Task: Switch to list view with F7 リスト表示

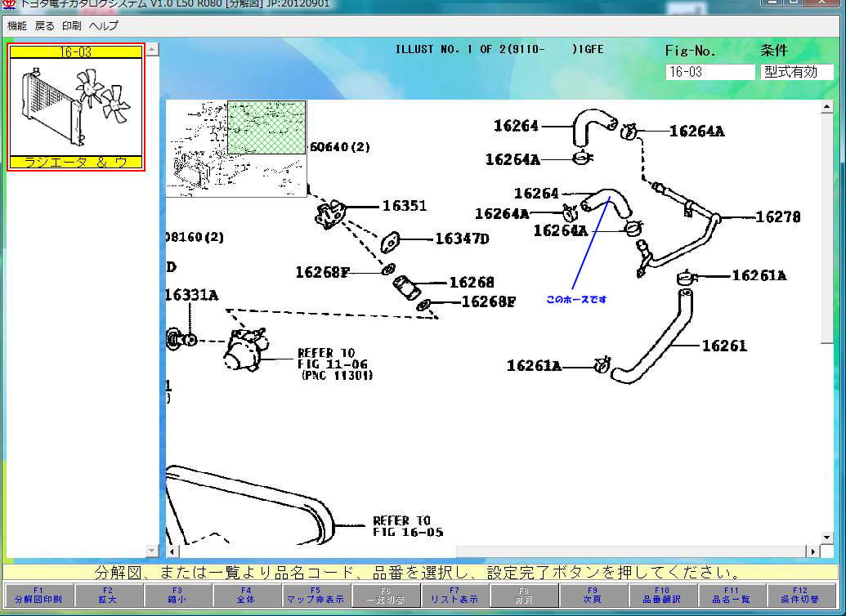Action: tap(454, 595)
